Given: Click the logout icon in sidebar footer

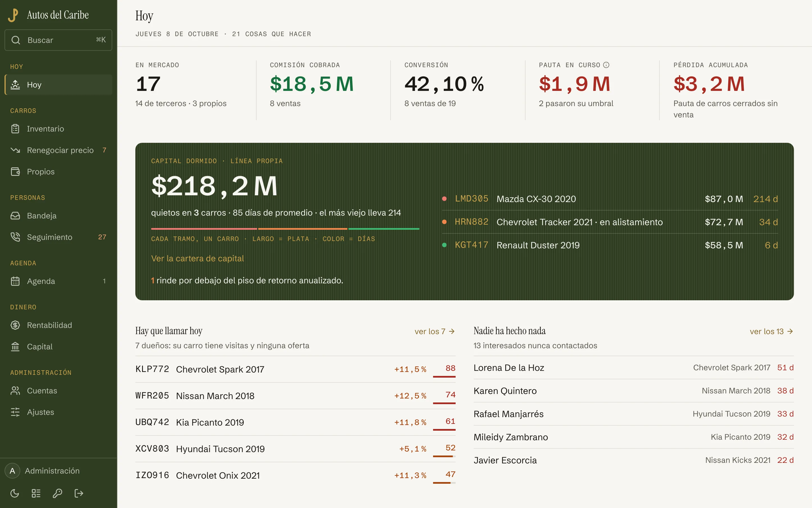Looking at the screenshot, I should point(79,493).
